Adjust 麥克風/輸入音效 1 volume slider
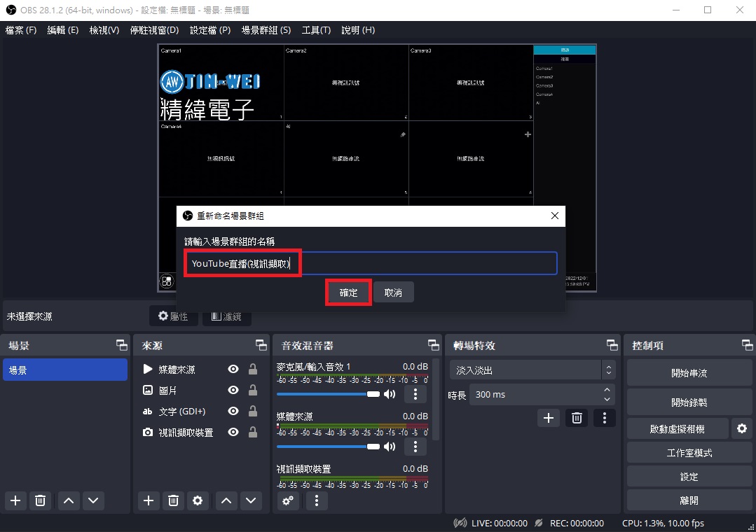Viewport: 756px width, 532px height. coord(329,394)
